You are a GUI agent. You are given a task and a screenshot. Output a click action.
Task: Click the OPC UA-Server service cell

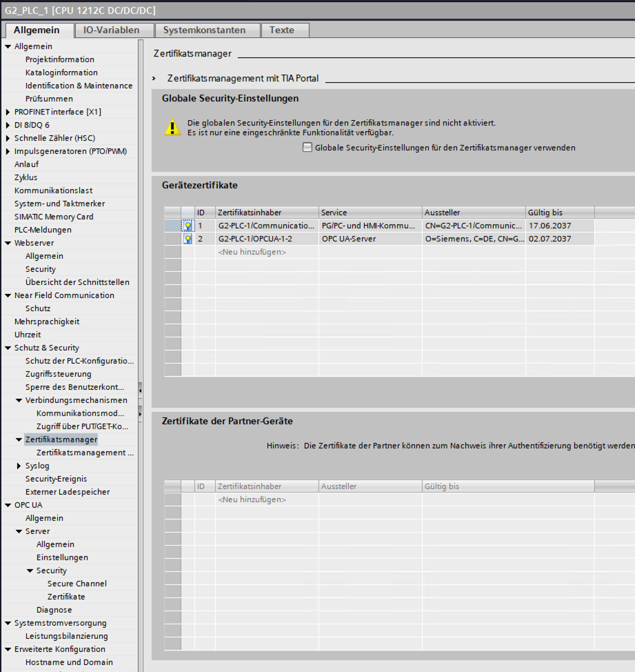point(370,239)
